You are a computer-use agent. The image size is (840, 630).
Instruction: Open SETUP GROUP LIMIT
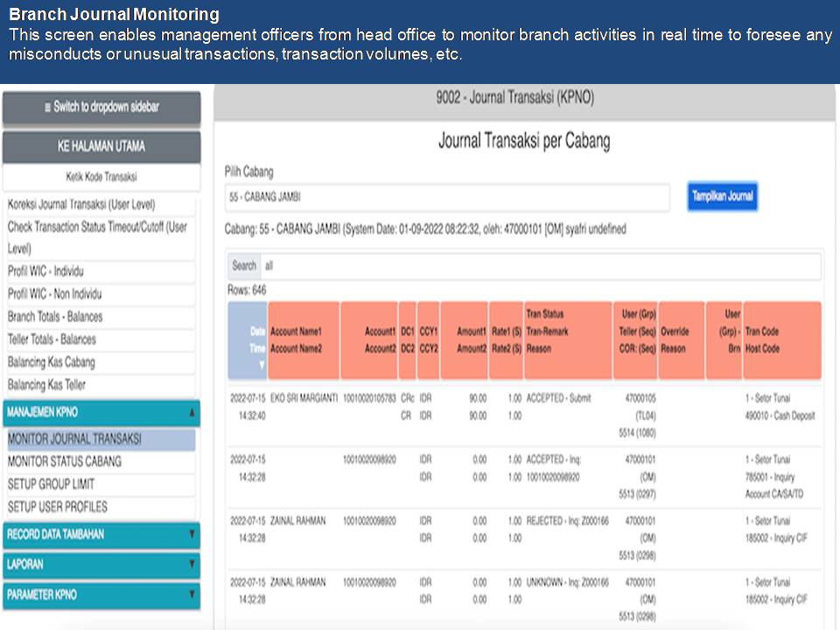tap(101, 485)
